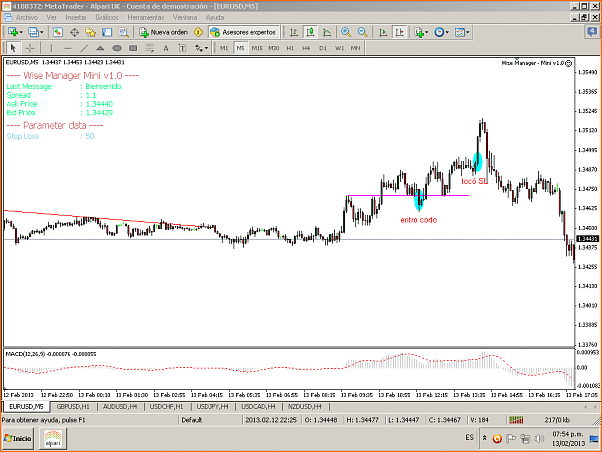Open the Market Watch window icon
The image size is (602, 452).
coord(58,32)
